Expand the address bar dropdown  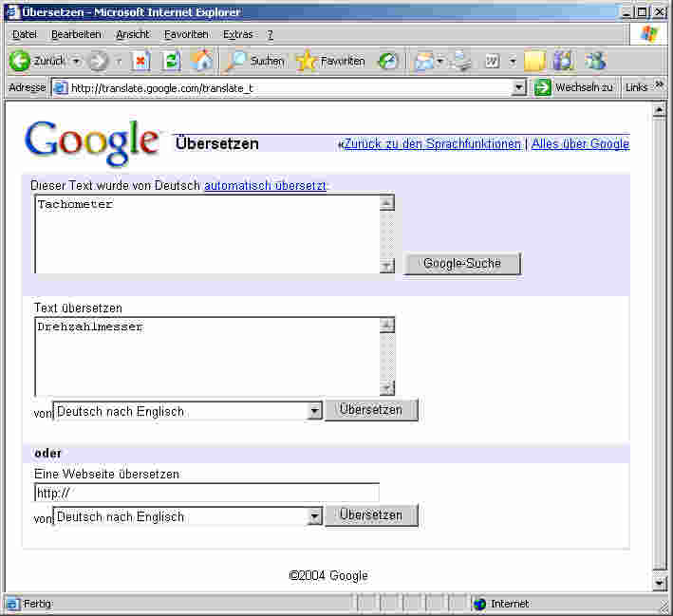point(519,88)
